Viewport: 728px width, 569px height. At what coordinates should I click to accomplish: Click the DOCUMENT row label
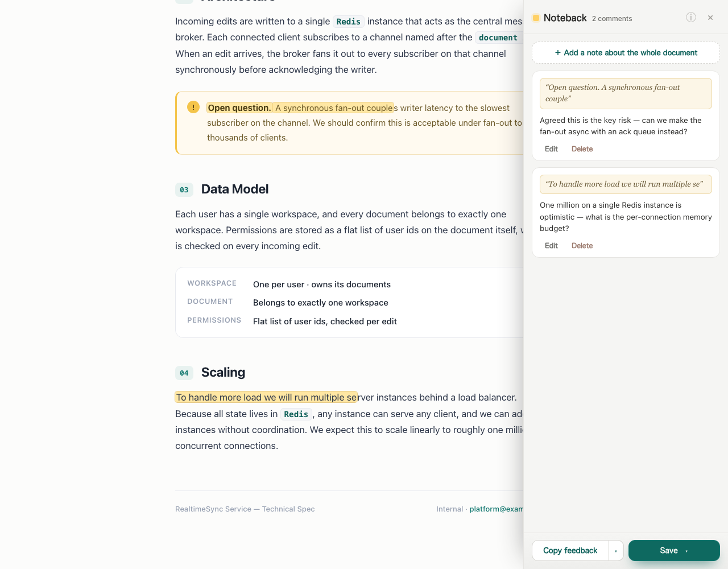pos(210,302)
